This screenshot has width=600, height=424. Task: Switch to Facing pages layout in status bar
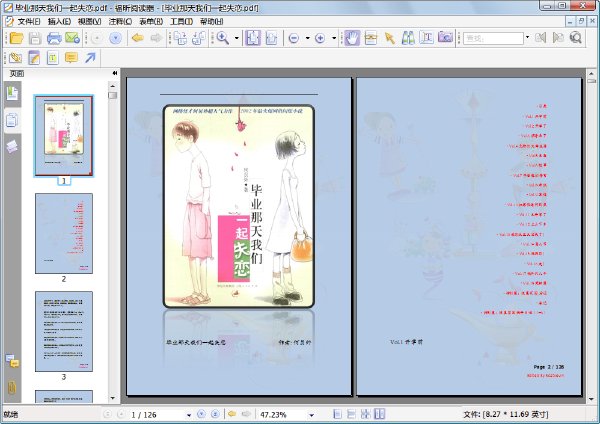(380, 414)
